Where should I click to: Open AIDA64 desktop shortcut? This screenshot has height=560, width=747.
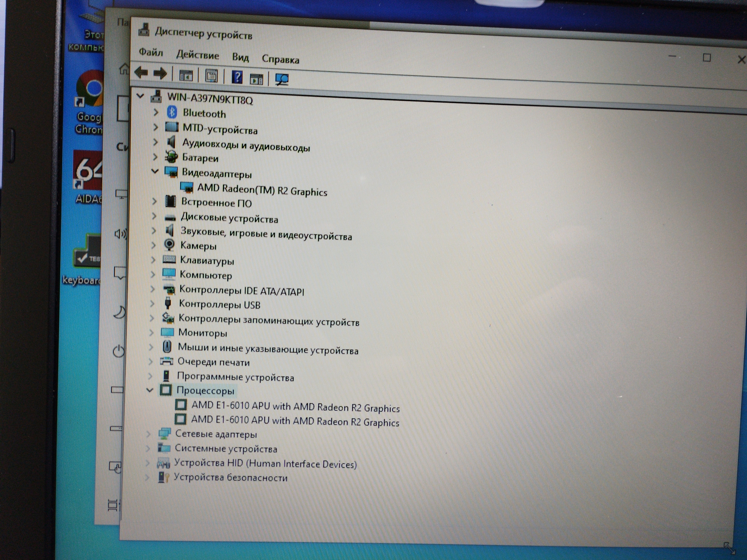pyautogui.click(x=88, y=177)
